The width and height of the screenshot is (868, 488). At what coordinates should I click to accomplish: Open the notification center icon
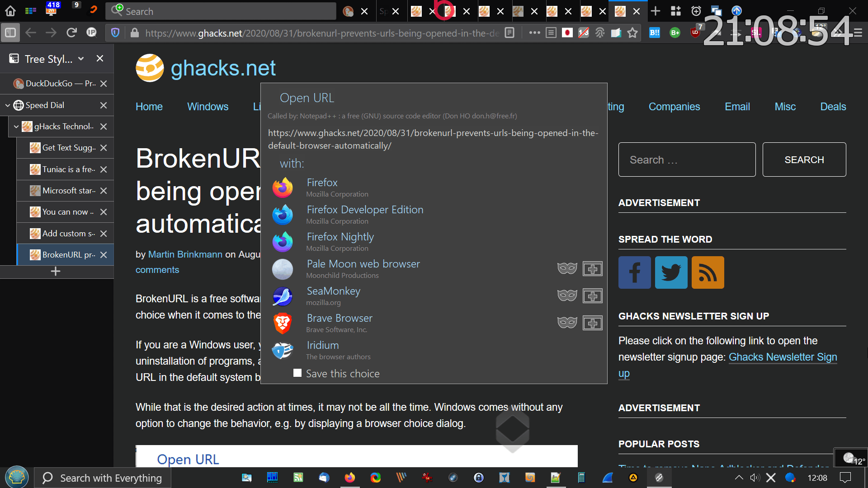(845, 478)
